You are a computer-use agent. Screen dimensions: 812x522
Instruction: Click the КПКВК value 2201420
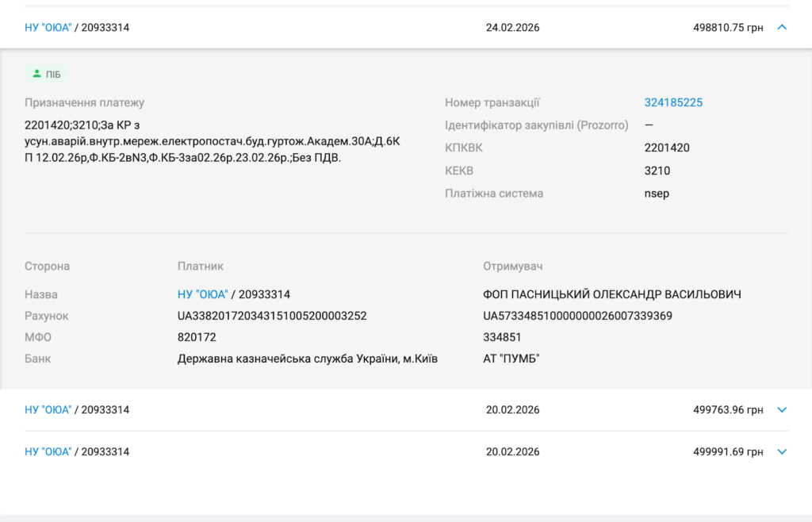(x=667, y=148)
